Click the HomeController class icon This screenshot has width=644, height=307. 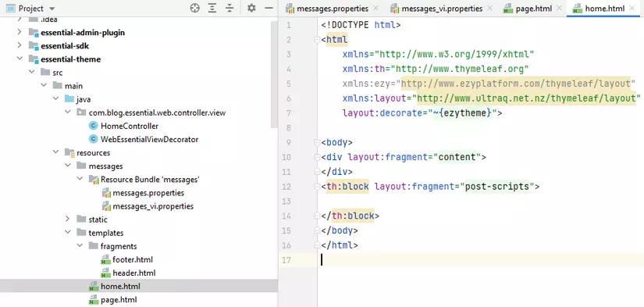93,126
